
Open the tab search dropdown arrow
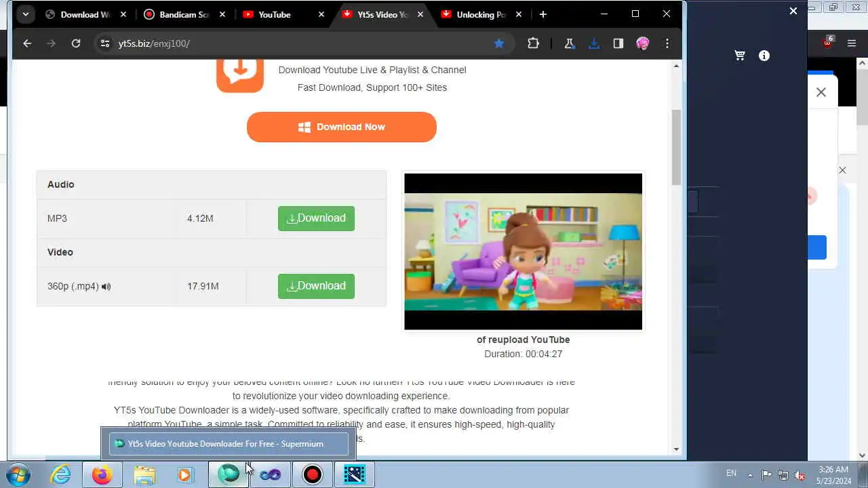tap(25, 14)
